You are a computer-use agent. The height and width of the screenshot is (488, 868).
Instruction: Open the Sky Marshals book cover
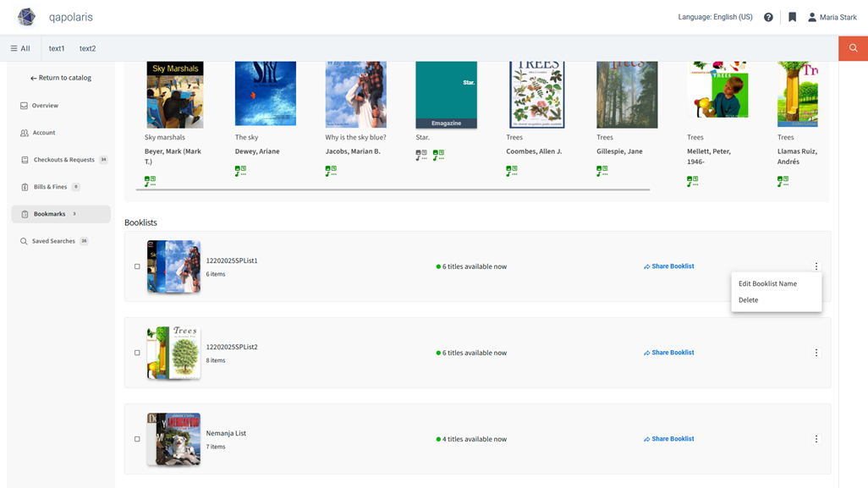click(175, 95)
